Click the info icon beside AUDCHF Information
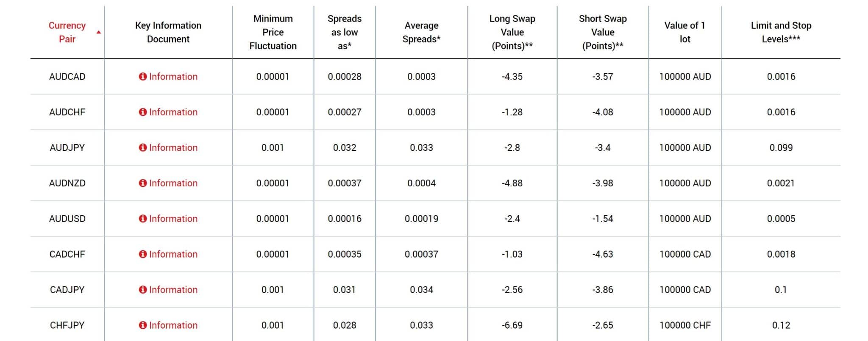 point(143,112)
